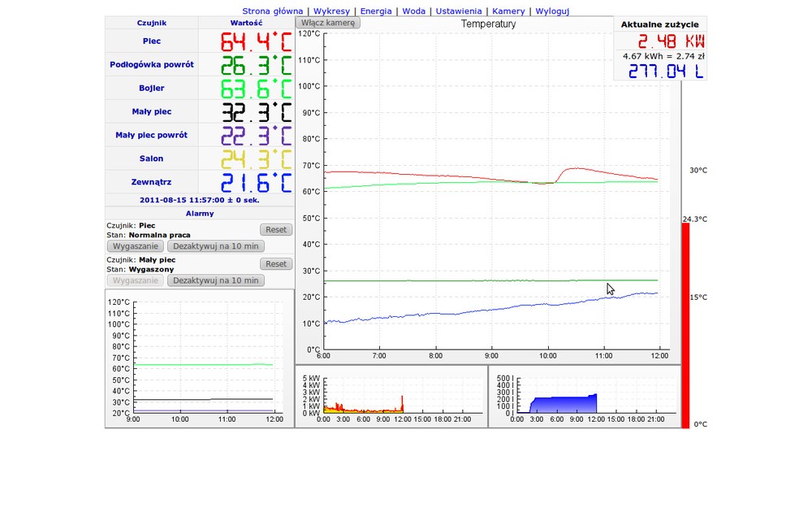Screen dimensions: 812x508
Task: Click the blue 21.6°C Zewnątrz reading
Action: (257, 182)
